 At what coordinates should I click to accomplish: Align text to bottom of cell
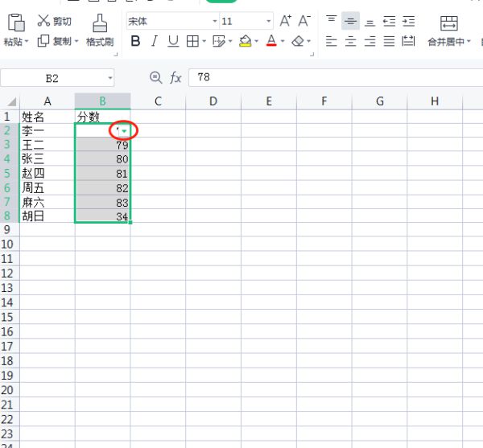[370, 23]
